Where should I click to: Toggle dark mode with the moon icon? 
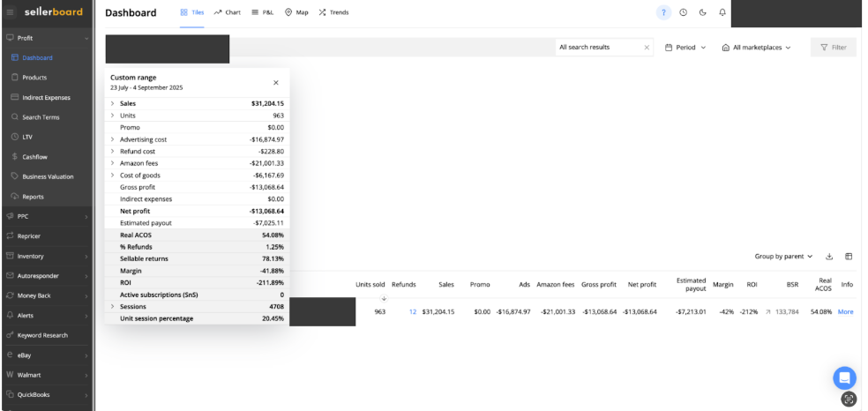(703, 12)
